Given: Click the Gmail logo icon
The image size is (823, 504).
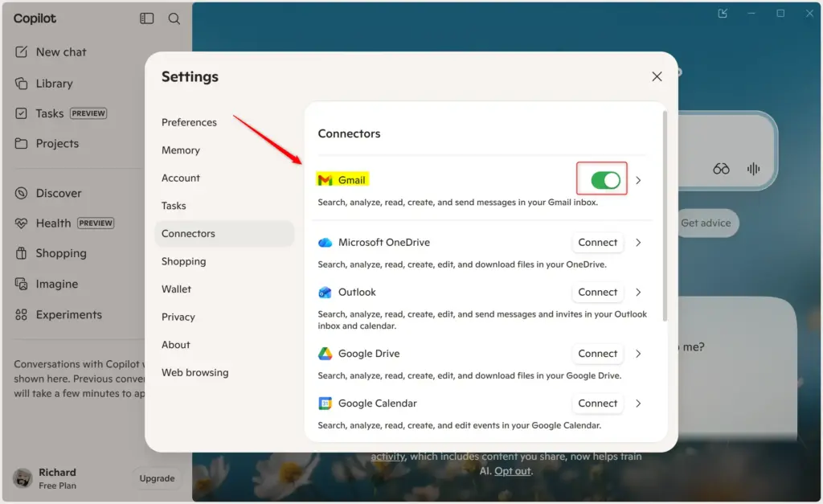Looking at the screenshot, I should (x=325, y=180).
